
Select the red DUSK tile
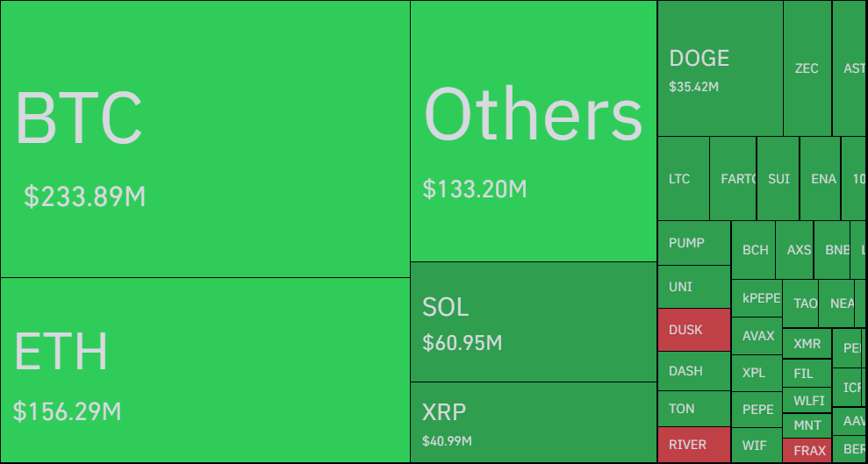[693, 330]
